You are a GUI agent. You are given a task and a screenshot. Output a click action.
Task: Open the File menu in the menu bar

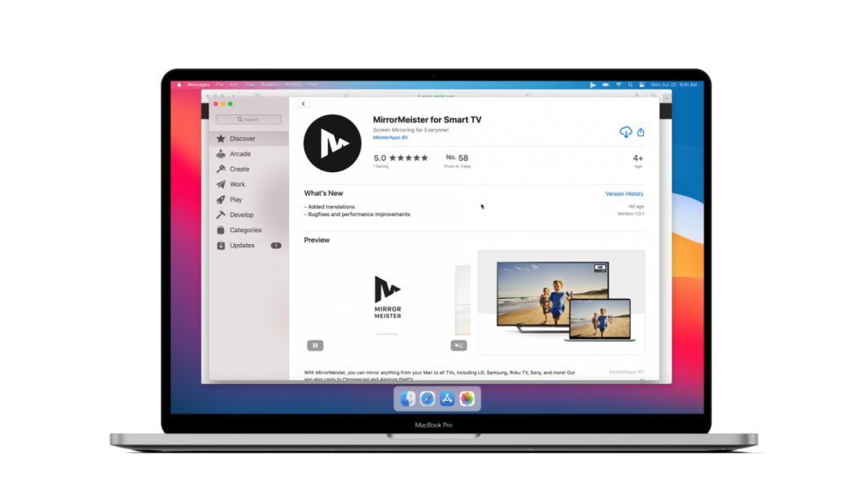point(220,85)
